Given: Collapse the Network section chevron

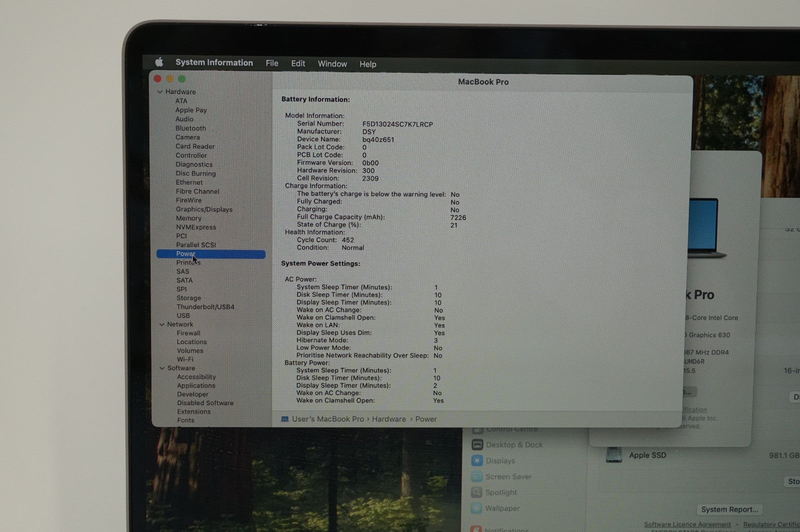Looking at the screenshot, I should (x=161, y=325).
